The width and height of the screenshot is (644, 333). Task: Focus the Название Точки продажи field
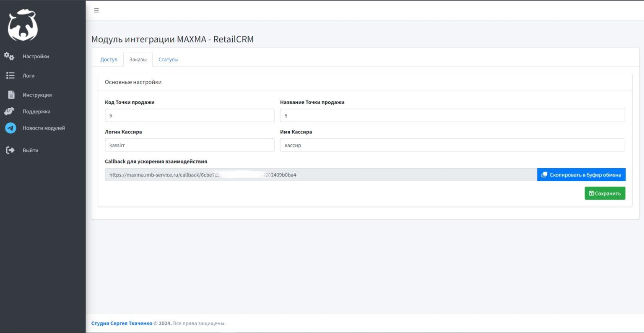click(x=452, y=115)
